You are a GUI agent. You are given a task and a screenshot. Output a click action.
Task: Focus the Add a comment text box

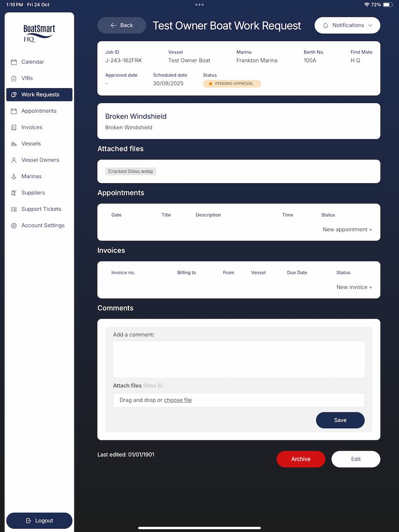click(238, 359)
